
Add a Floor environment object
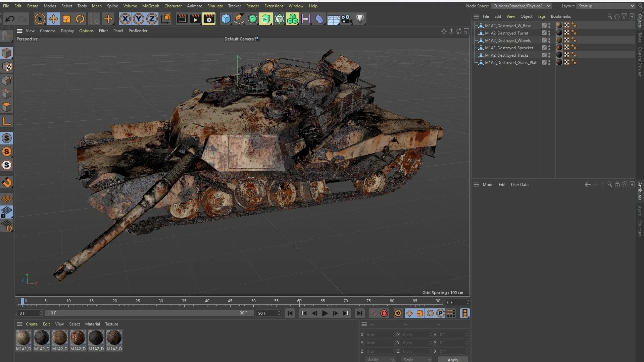333,19
